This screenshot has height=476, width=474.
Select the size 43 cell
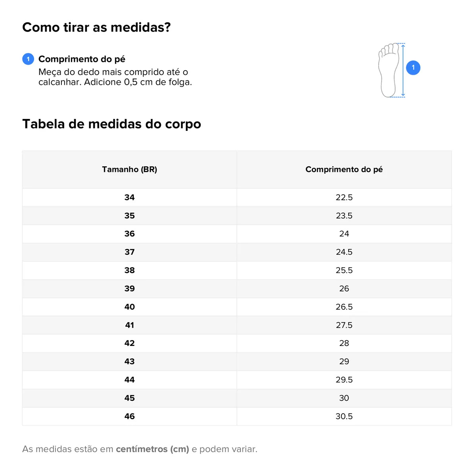tap(129, 361)
